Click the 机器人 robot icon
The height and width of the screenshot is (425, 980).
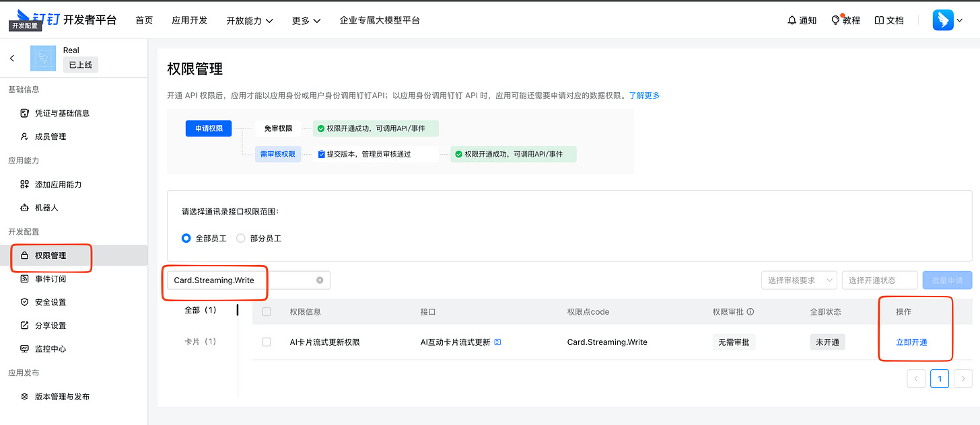tap(25, 208)
